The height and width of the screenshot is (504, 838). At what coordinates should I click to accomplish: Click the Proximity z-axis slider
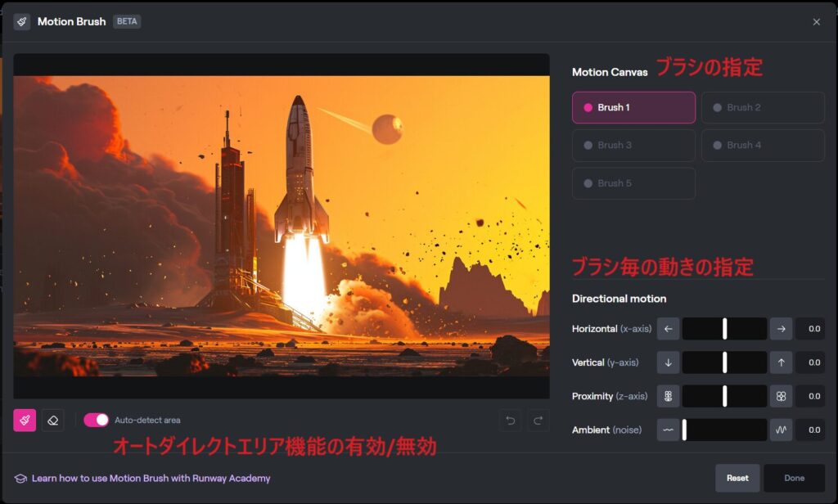click(725, 396)
